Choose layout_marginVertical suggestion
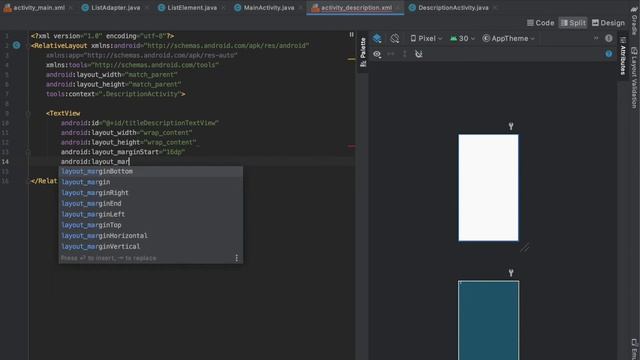640x360 pixels. [x=151, y=247]
